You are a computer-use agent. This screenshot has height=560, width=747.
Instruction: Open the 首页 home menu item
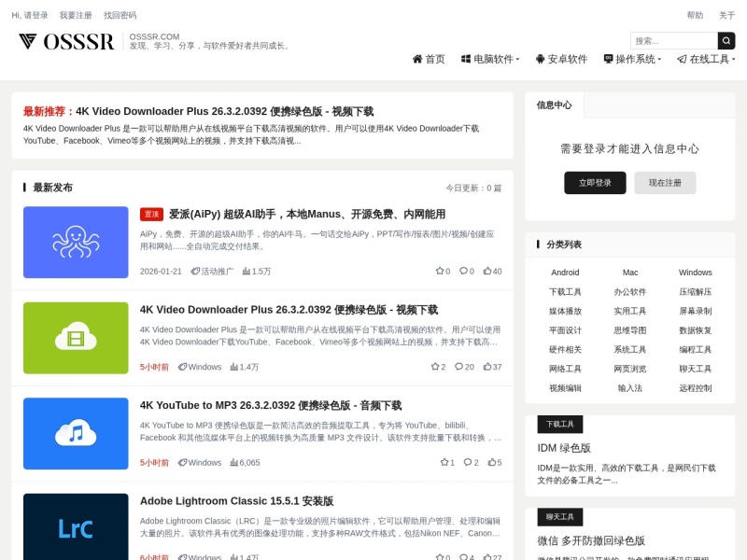tap(429, 59)
